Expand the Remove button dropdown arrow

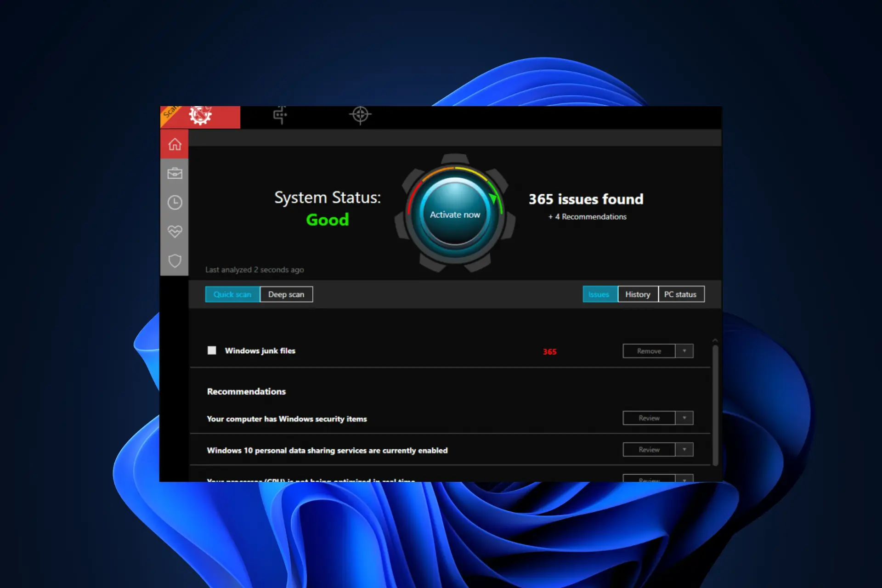tap(684, 351)
